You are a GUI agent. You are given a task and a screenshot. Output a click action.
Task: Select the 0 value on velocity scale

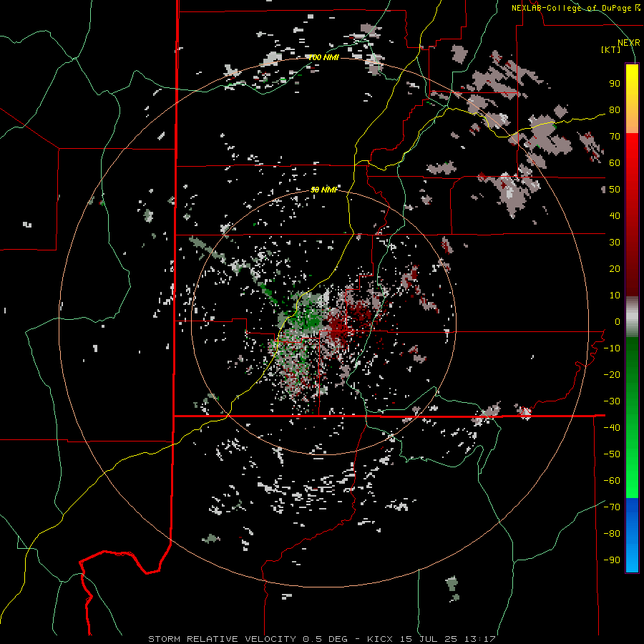[x=618, y=322]
